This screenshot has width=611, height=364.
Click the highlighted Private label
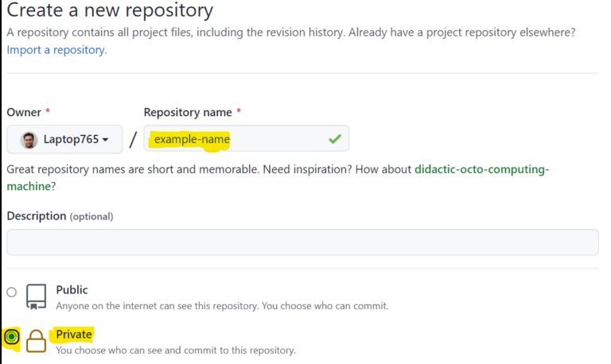coord(74,335)
